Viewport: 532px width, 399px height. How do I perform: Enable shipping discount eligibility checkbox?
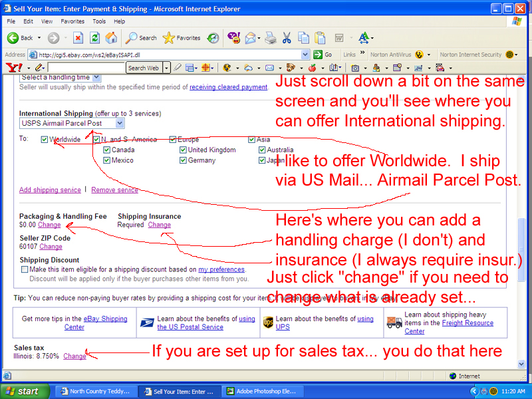click(25, 269)
